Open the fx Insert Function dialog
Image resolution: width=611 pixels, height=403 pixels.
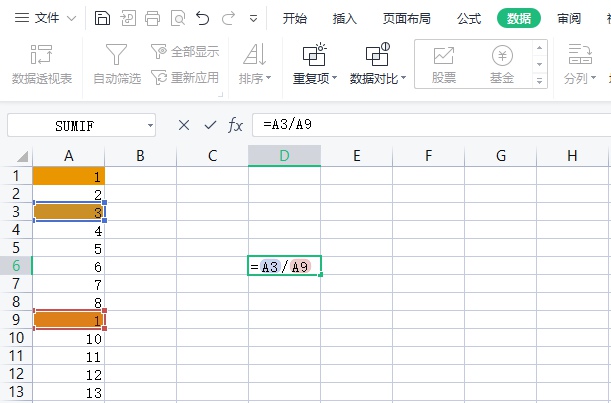point(235,125)
